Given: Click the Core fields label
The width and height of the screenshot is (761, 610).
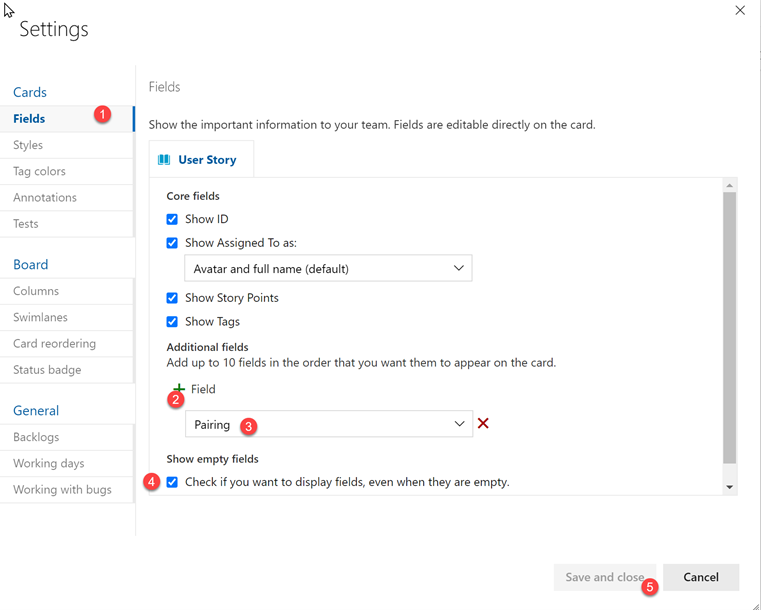Looking at the screenshot, I should pyautogui.click(x=193, y=196).
